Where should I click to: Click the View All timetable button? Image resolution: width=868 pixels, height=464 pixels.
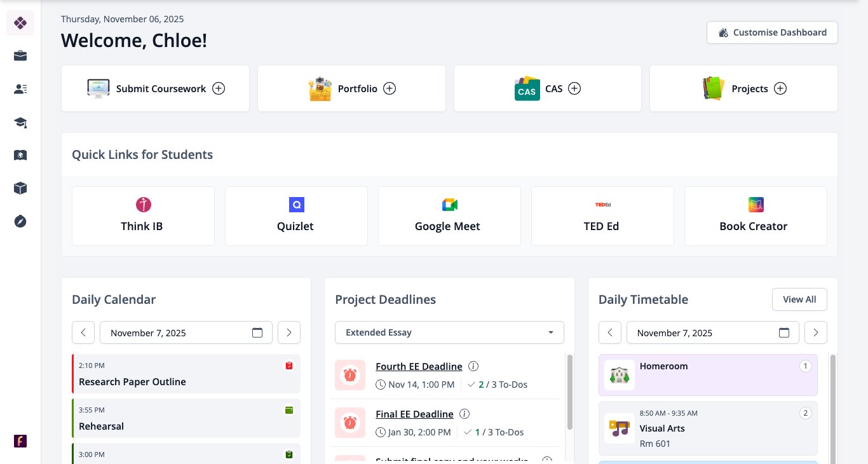click(x=799, y=299)
